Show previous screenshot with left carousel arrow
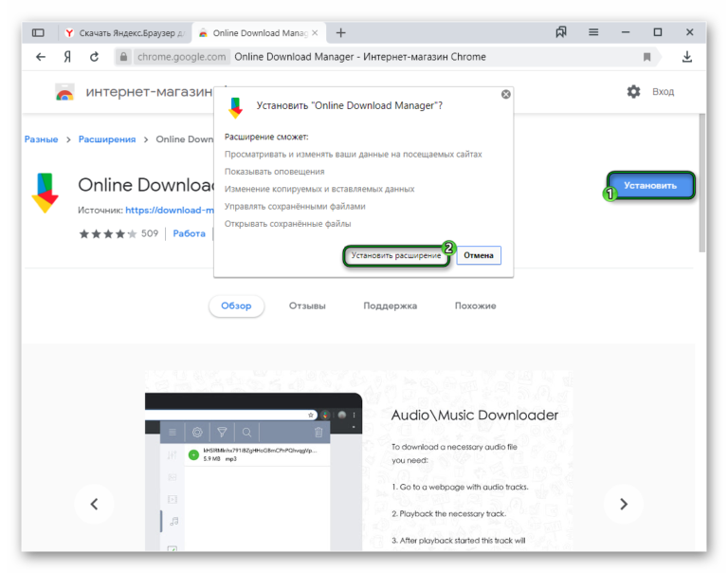 94,504
